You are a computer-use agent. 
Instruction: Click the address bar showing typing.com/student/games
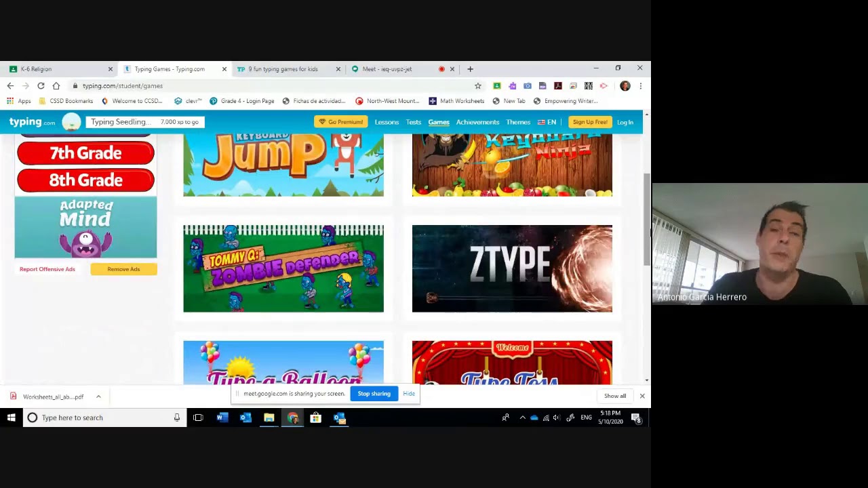271,86
